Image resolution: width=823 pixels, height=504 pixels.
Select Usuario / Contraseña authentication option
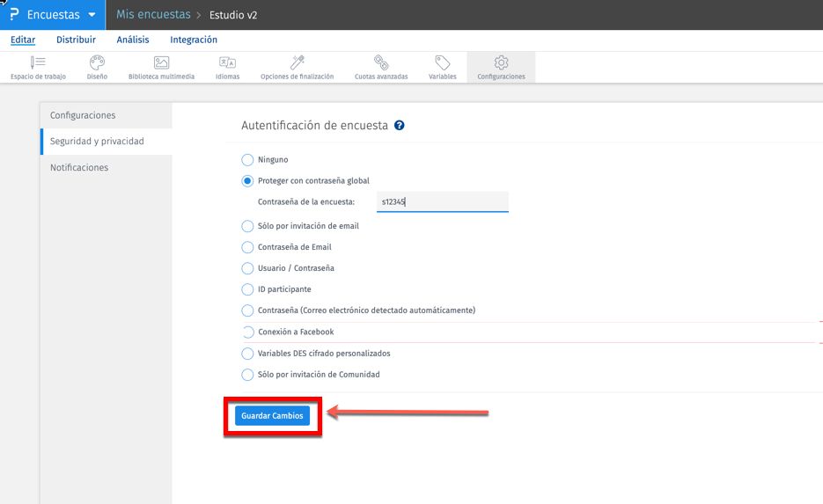point(247,268)
